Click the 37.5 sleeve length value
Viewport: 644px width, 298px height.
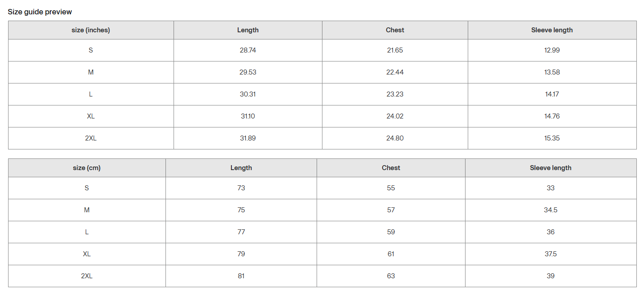(550, 254)
